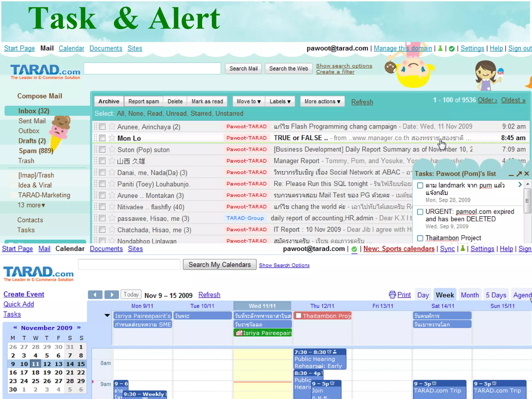Select checkbox for passawee, Hisao, me email
The width and height of the screenshot is (532, 399).
coord(102,218)
